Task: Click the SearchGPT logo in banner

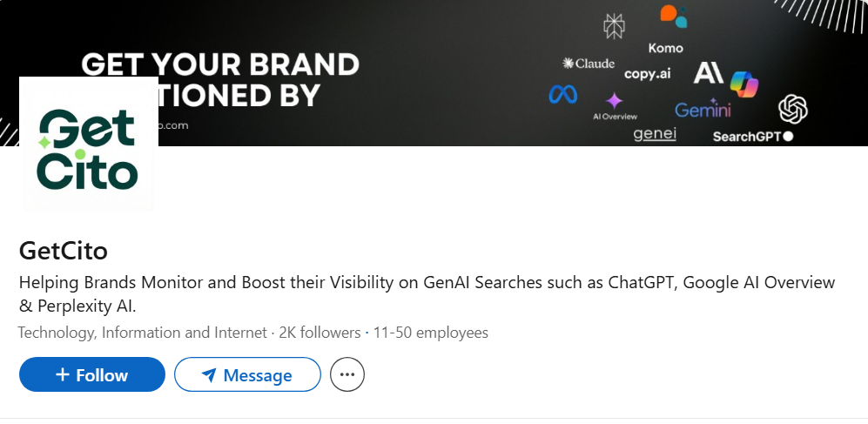Action: point(752,137)
